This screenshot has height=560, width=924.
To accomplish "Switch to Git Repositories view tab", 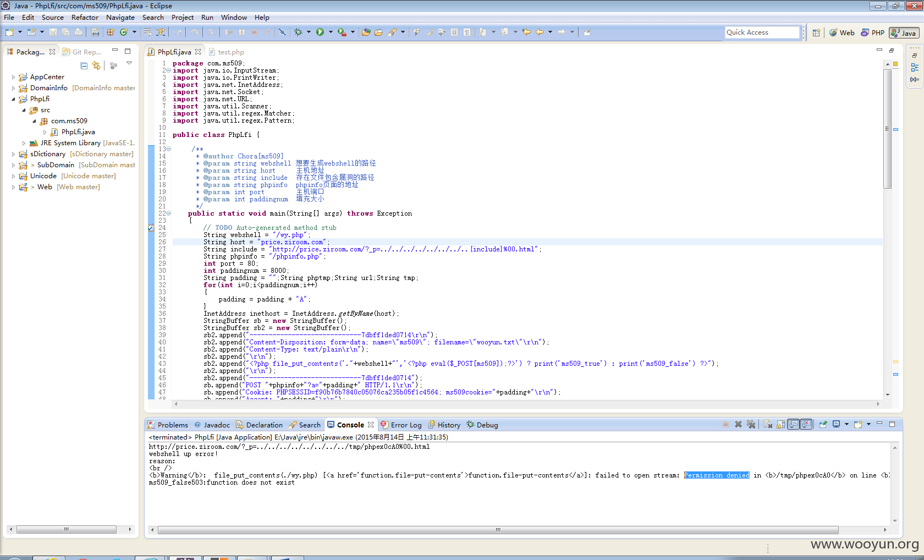I will (x=82, y=52).
